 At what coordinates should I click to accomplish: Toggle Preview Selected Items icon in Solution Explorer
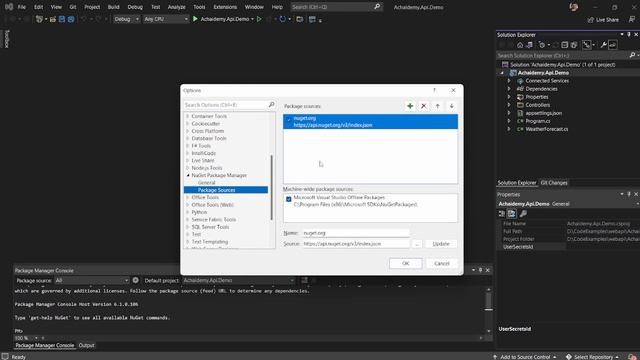613,45
